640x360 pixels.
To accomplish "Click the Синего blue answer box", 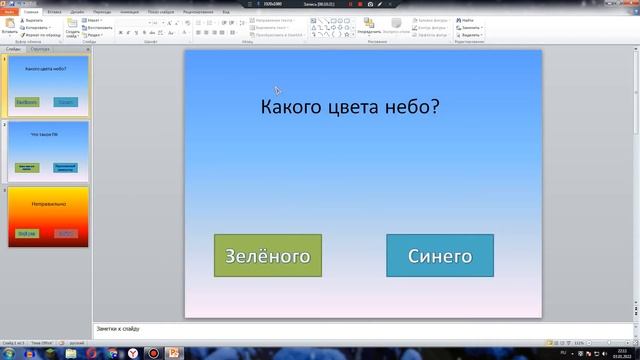I will click(x=440, y=256).
